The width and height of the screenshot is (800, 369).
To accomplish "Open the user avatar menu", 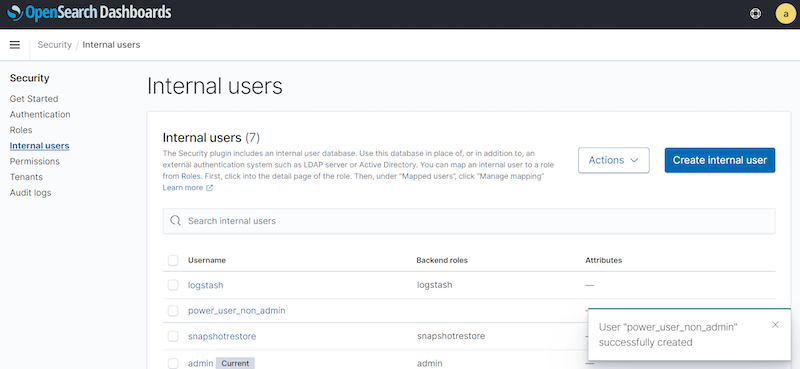I will pyautogui.click(x=785, y=14).
